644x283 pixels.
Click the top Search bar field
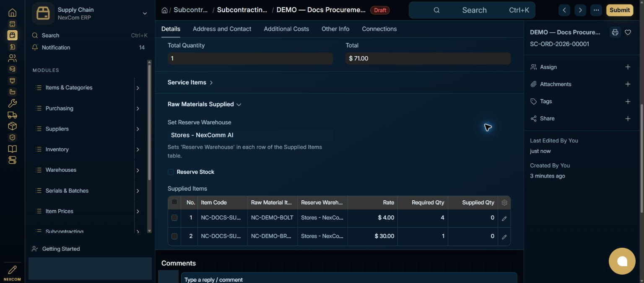472,10
